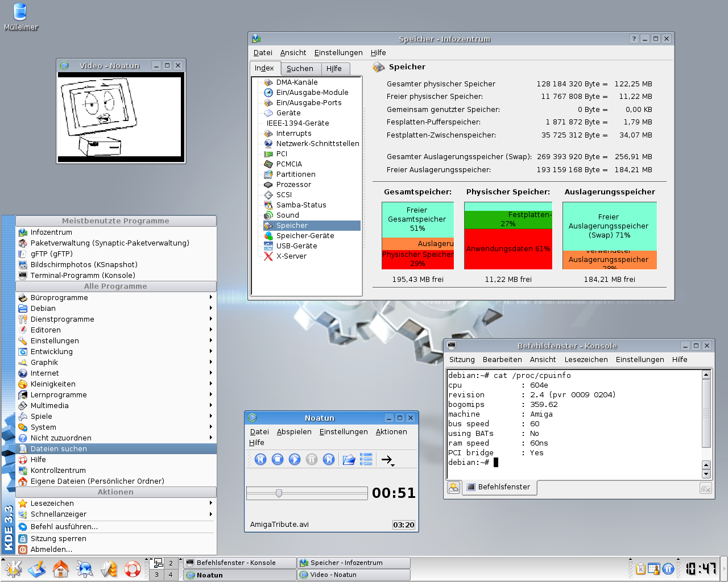Skip to next track in Noatun

coord(329,459)
